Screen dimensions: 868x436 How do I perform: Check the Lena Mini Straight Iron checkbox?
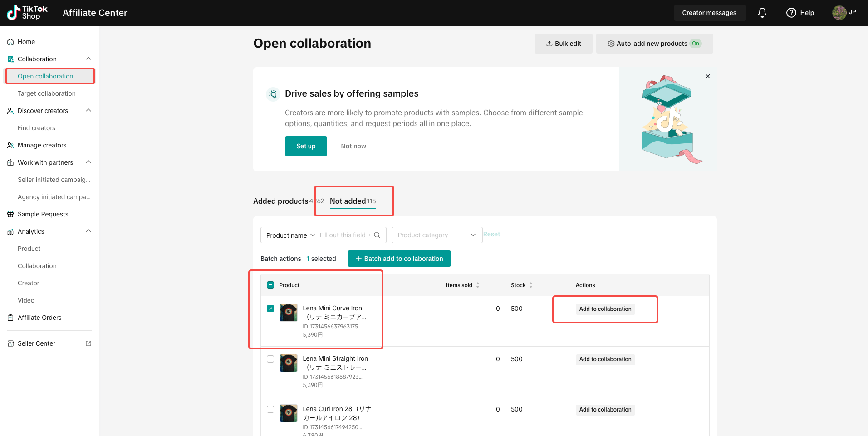coord(270,359)
